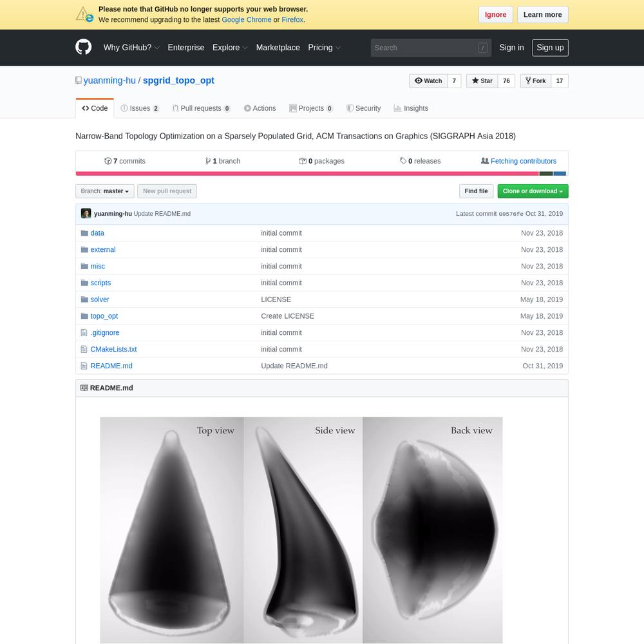The width and height of the screenshot is (644, 644).
Task: Click the language breakdown color bar
Action: pos(321,174)
